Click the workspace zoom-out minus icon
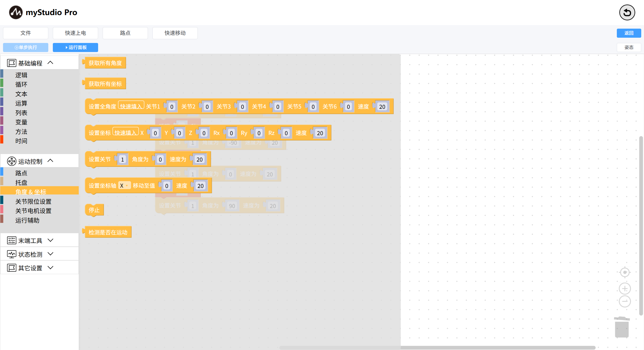Viewport: 644px width, 350px height. coord(625,301)
